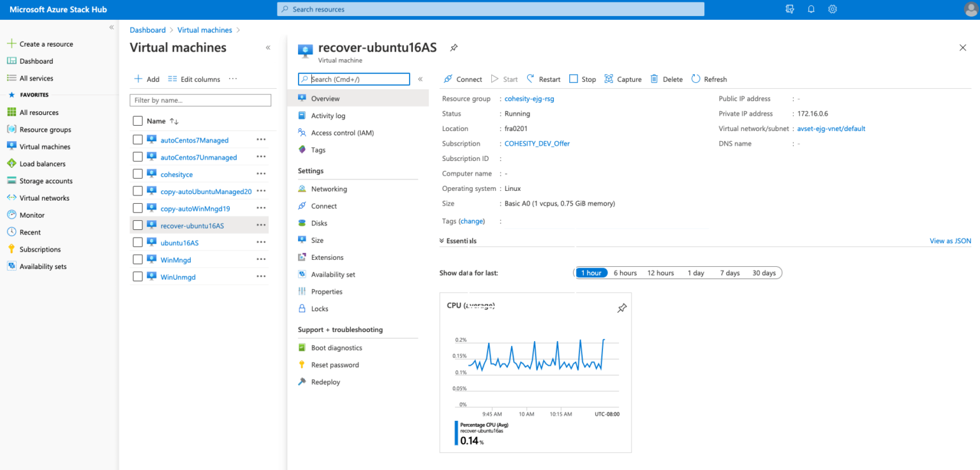Refresh the VM overview
This screenshot has width=980, height=470.
[x=709, y=79]
